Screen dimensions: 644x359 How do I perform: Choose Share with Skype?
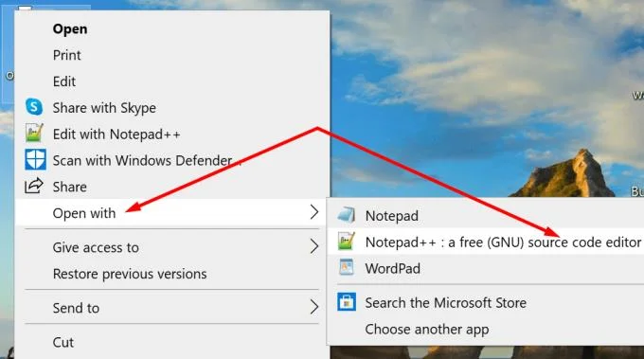coord(104,108)
